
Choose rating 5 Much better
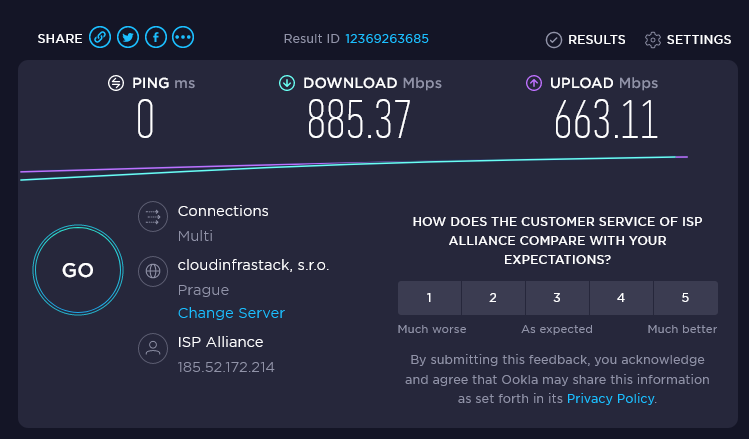click(685, 298)
